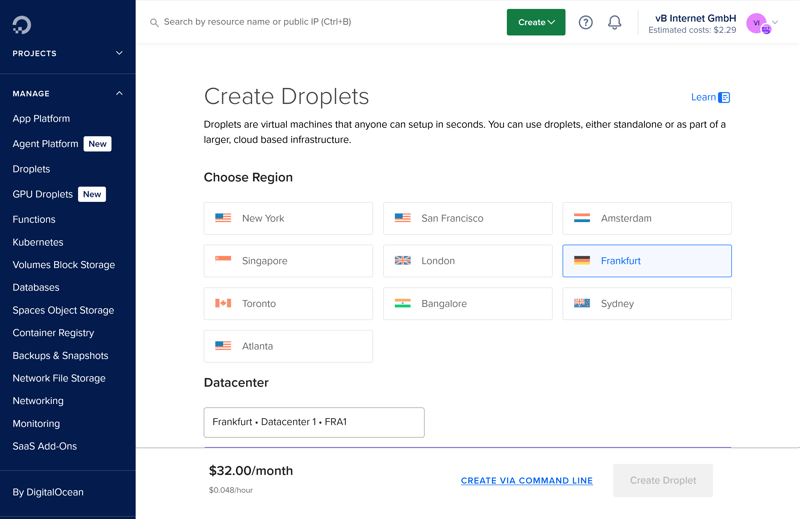The width and height of the screenshot is (800, 519).
Task: Open the Create dropdown button
Action: tap(536, 22)
